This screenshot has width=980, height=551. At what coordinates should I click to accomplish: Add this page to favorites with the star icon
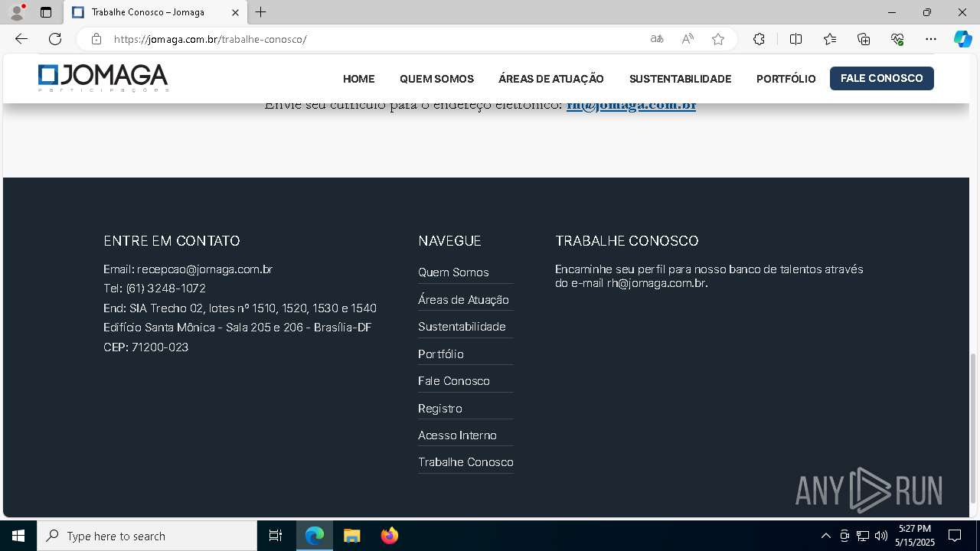718,39
